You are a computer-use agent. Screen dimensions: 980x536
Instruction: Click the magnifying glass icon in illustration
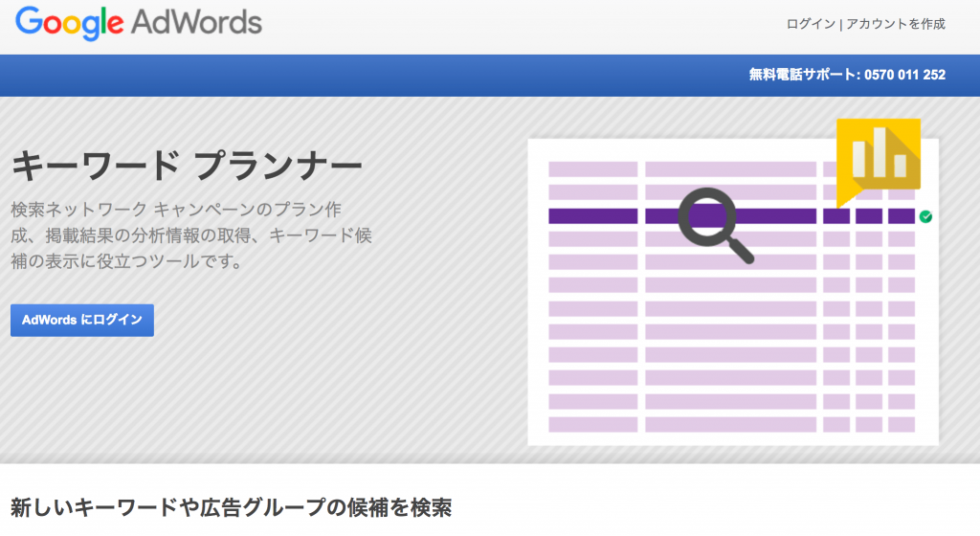(714, 224)
